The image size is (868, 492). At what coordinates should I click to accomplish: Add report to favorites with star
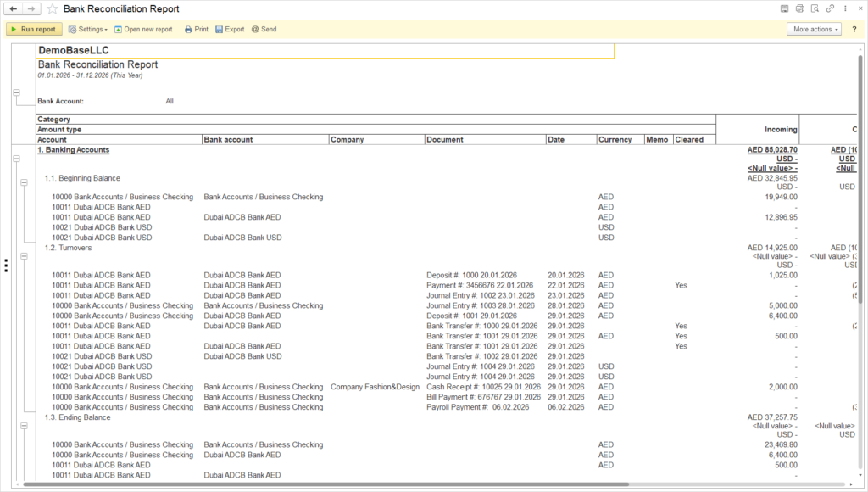tap(53, 8)
